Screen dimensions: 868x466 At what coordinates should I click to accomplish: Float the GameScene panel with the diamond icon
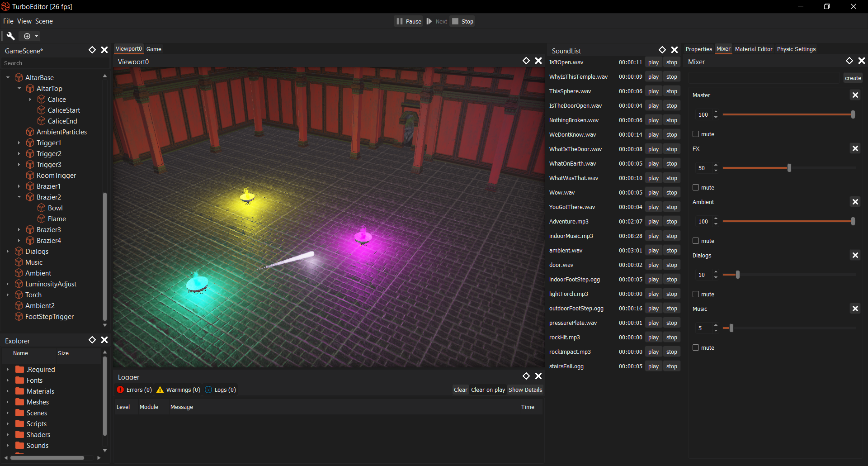tap(92, 50)
